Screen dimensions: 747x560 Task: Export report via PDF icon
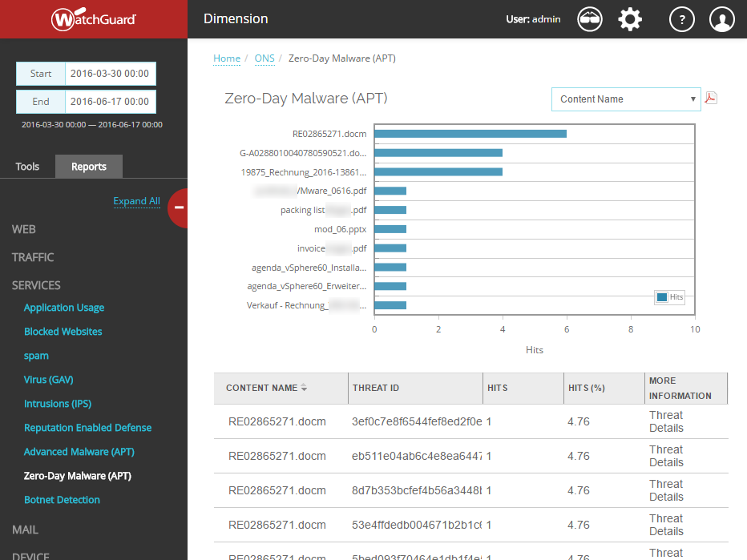pos(711,98)
